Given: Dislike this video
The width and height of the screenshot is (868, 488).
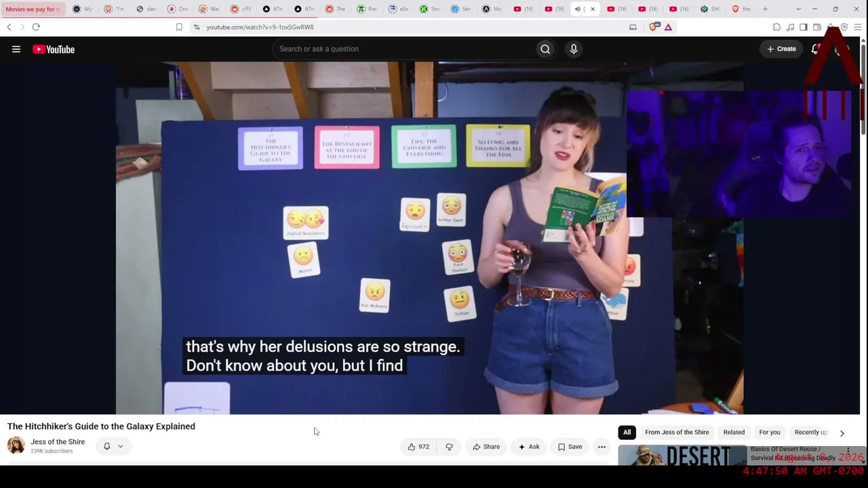Looking at the screenshot, I should pyautogui.click(x=449, y=447).
